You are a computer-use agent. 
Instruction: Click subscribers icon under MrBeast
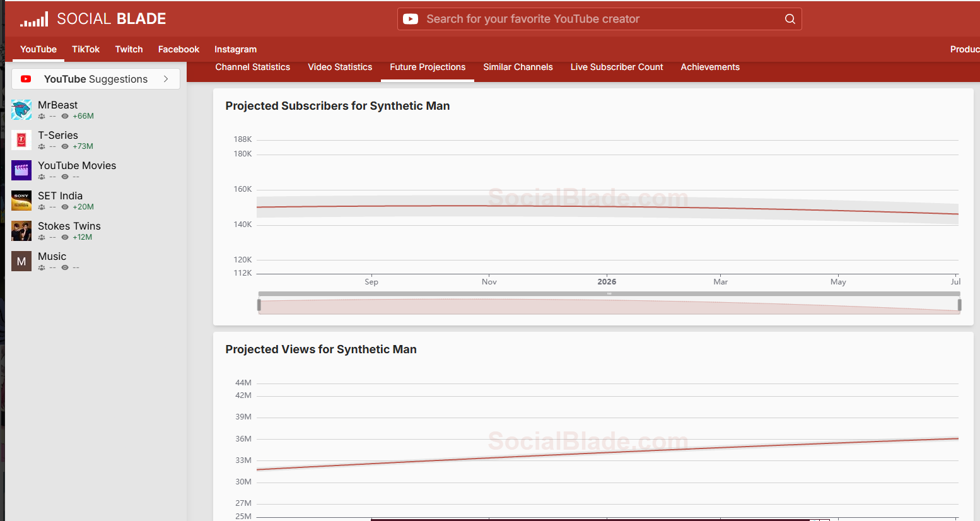coord(42,116)
